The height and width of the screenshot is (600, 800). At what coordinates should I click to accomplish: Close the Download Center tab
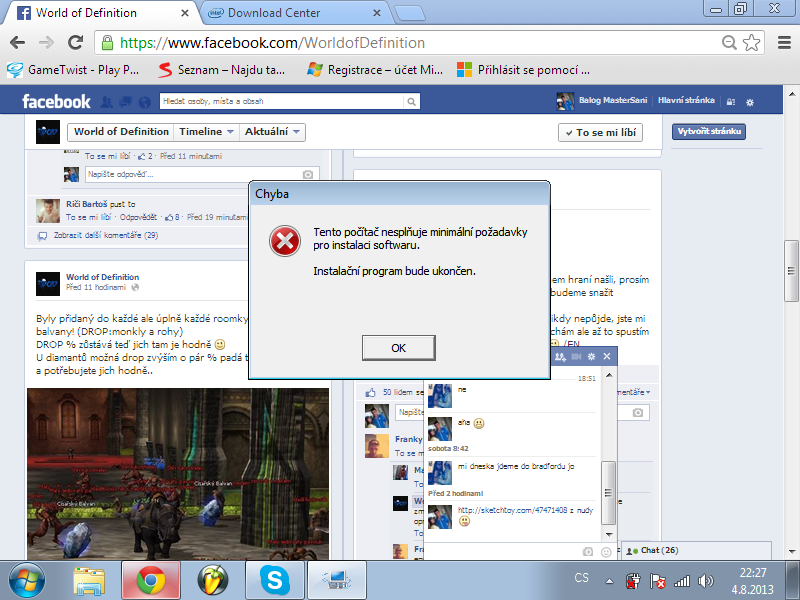coord(377,13)
